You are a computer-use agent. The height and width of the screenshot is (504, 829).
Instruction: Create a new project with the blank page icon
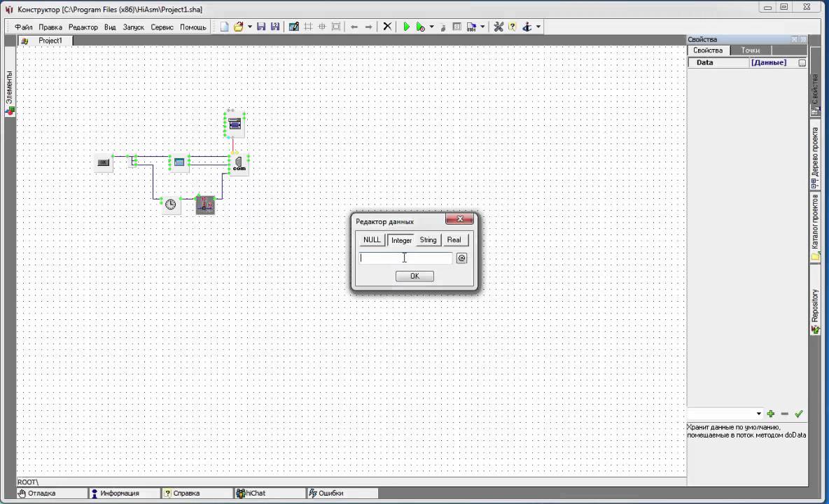click(225, 27)
